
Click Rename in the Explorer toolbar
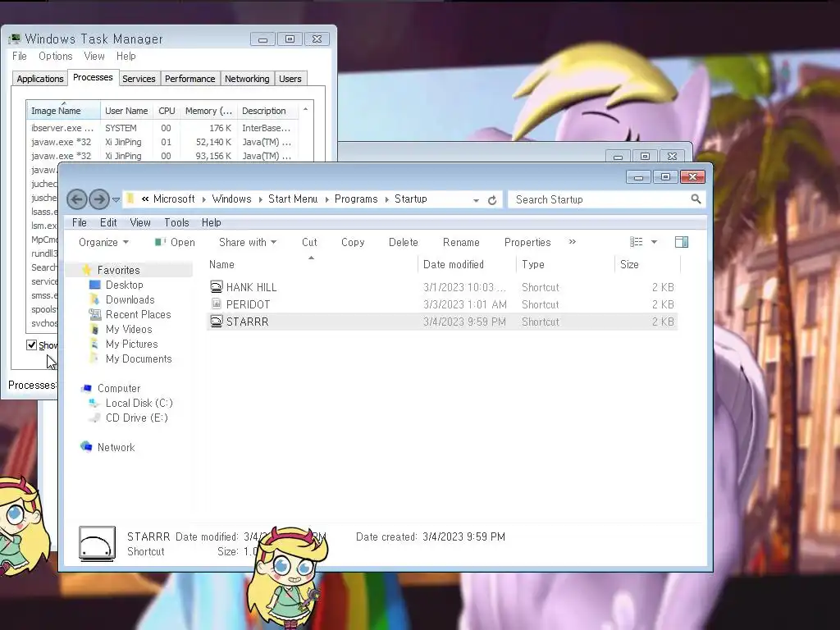pos(461,242)
